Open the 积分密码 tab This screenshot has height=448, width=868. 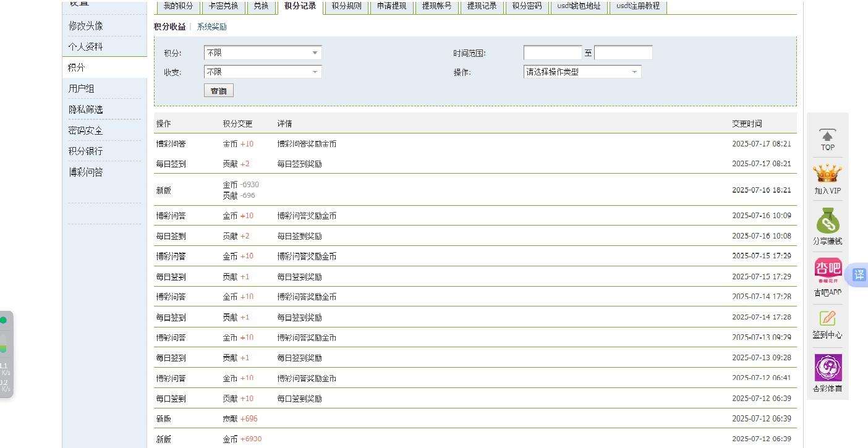click(x=527, y=6)
